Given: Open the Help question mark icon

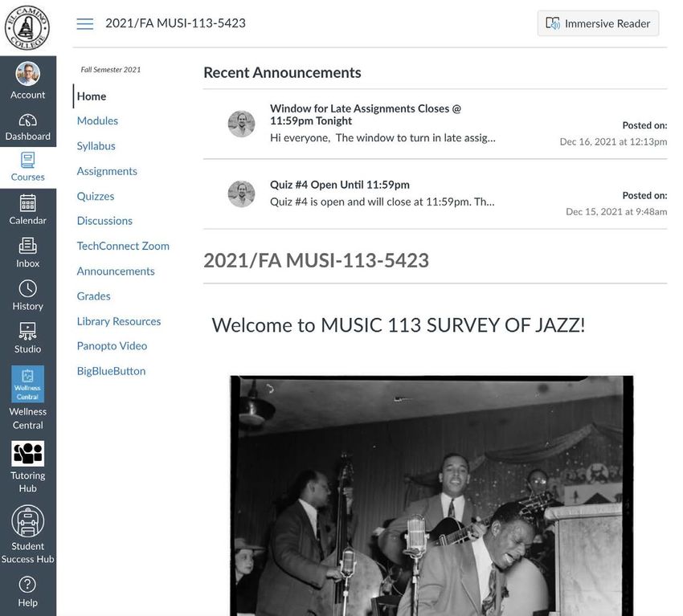Looking at the screenshot, I should 27,584.
